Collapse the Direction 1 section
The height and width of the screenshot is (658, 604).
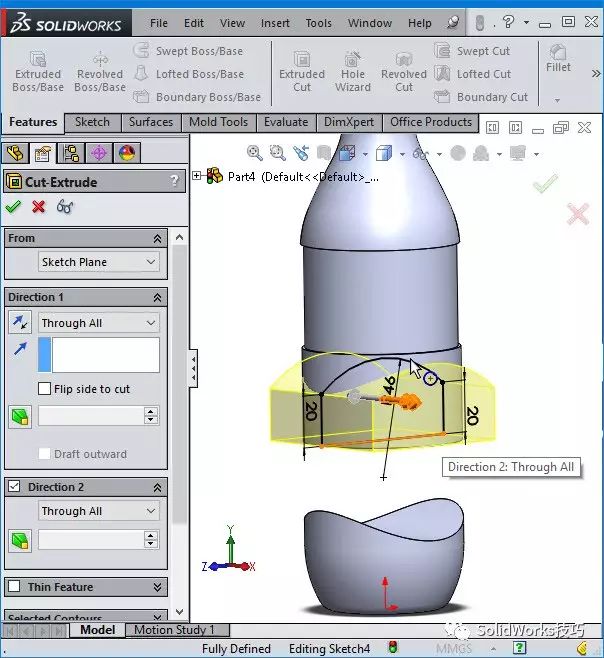pyautogui.click(x=157, y=297)
